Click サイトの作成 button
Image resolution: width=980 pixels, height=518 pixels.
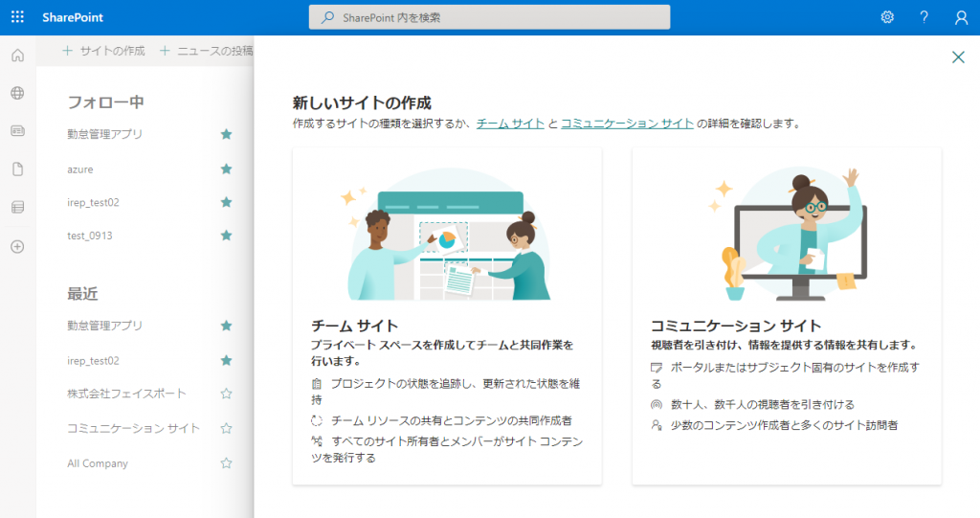(103, 51)
